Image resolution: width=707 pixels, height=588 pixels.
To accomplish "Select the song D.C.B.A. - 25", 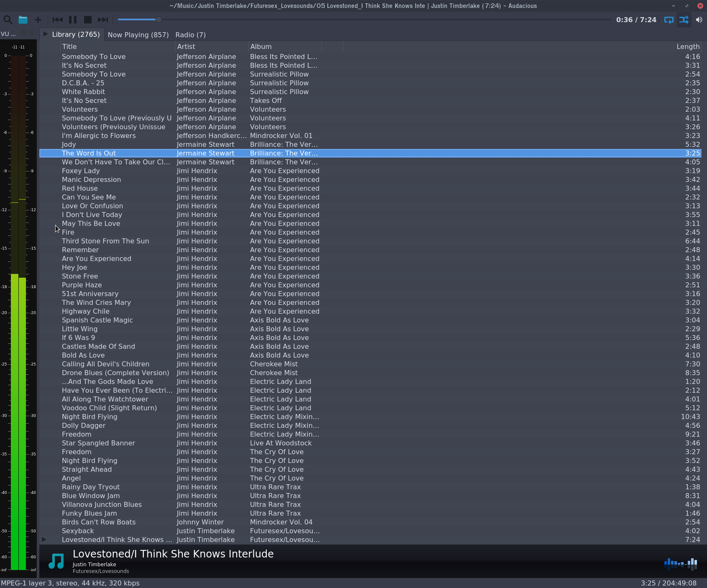I will (370, 83).
